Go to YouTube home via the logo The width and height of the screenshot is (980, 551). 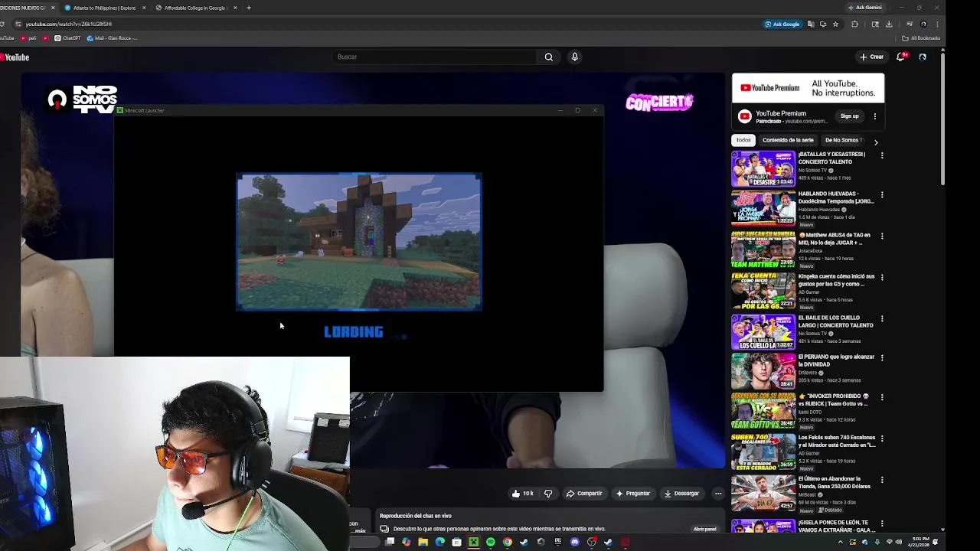coord(15,57)
